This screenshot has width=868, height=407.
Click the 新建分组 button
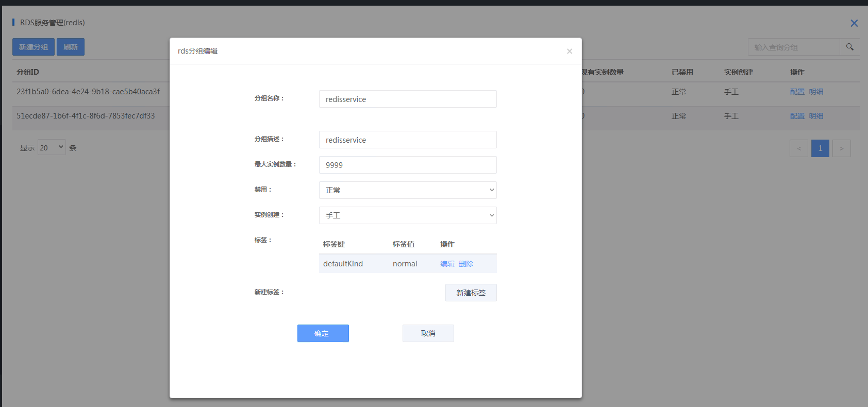[x=34, y=47]
